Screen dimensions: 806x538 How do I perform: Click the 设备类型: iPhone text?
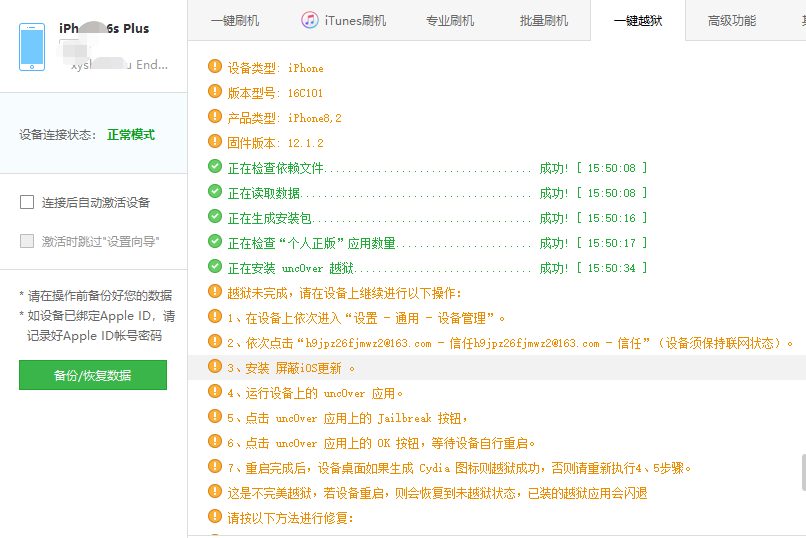click(276, 68)
